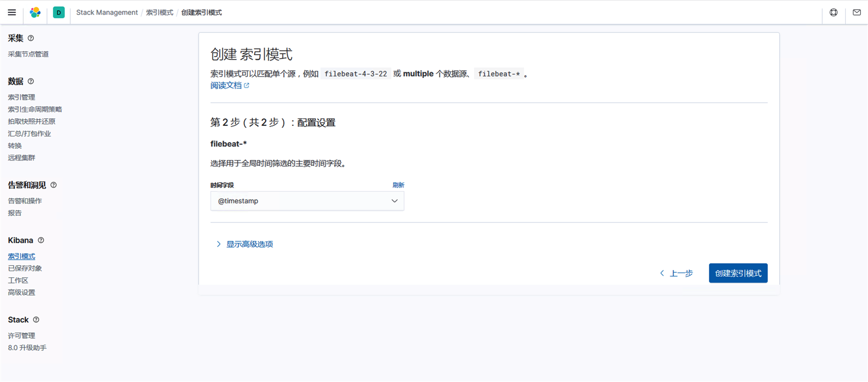Open the 阅读文档 link

(x=226, y=85)
